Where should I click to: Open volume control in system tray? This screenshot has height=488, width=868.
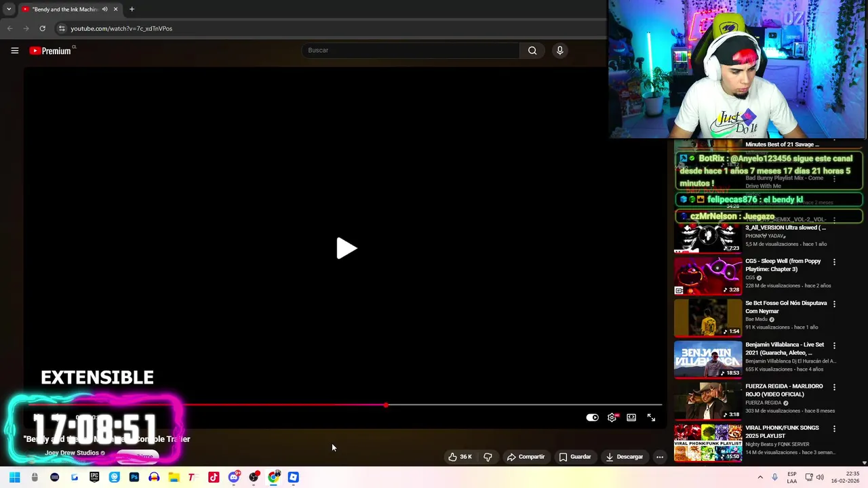[x=820, y=477]
